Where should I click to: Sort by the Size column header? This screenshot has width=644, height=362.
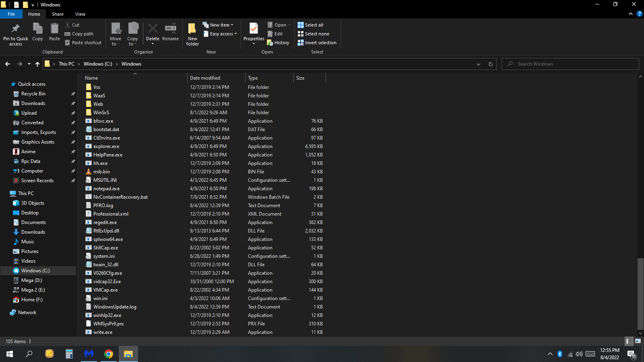click(x=310, y=78)
